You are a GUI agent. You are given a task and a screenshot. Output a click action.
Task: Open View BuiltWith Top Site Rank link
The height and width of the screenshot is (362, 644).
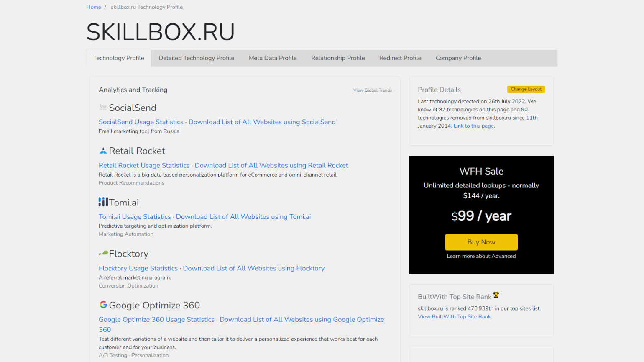coord(455,317)
